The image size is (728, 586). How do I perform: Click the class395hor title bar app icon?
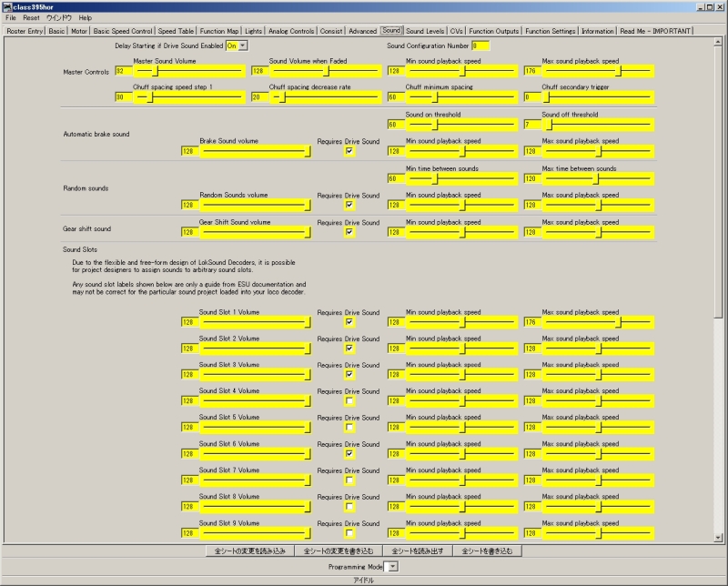[x=7, y=7]
